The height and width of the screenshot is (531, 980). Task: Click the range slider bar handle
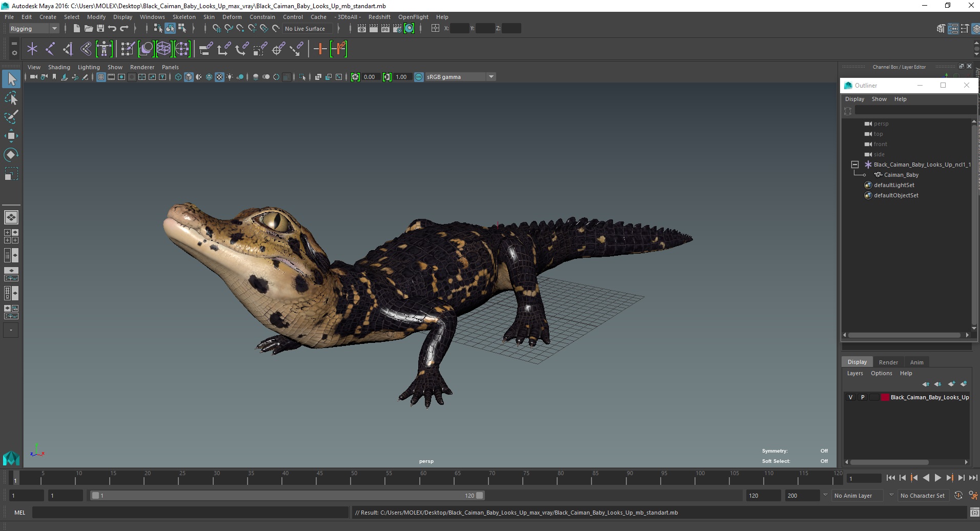287,496
